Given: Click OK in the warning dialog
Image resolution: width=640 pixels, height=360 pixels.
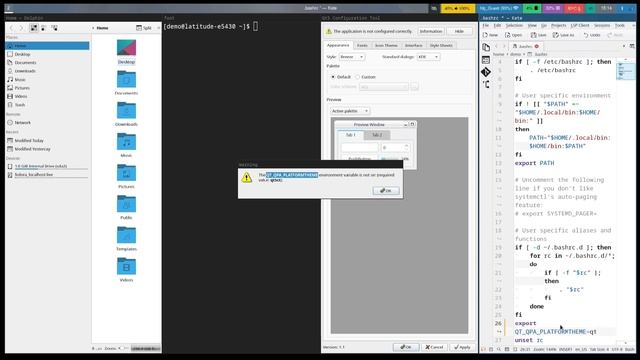Looking at the screenshot, I should tap(386, 191).
